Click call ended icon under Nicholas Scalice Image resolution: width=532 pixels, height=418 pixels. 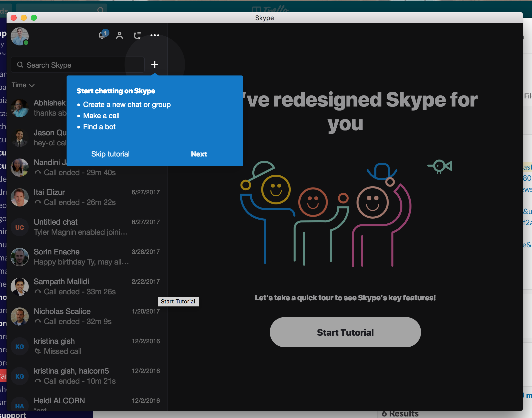[x=38, y=321]
